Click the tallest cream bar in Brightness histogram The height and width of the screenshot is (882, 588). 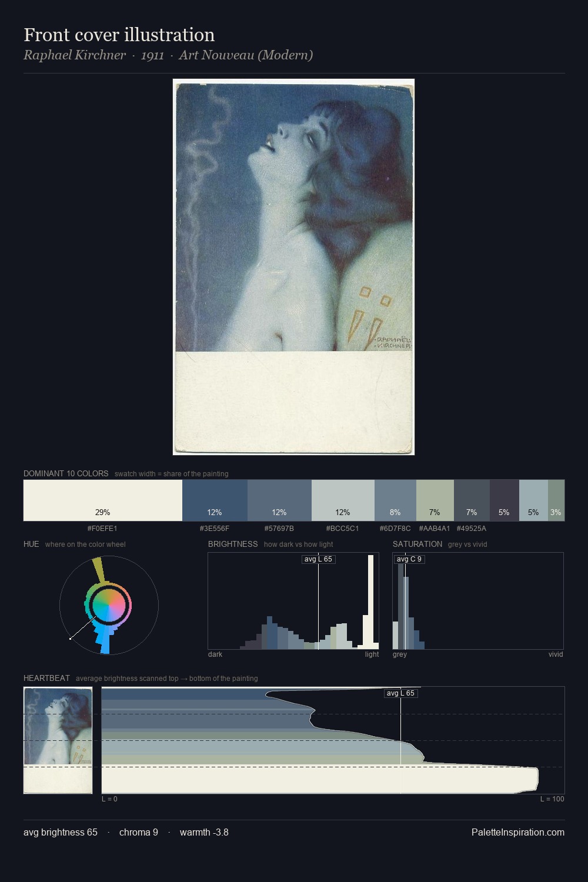[x=371, y=602]
